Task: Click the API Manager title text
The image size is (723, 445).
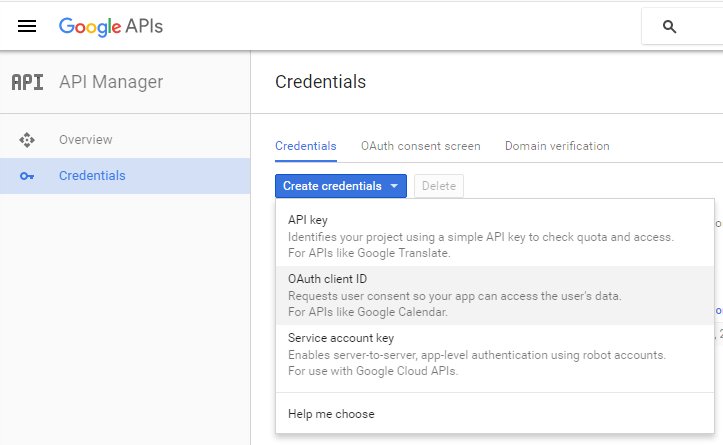Action: [x=111, y=82]
